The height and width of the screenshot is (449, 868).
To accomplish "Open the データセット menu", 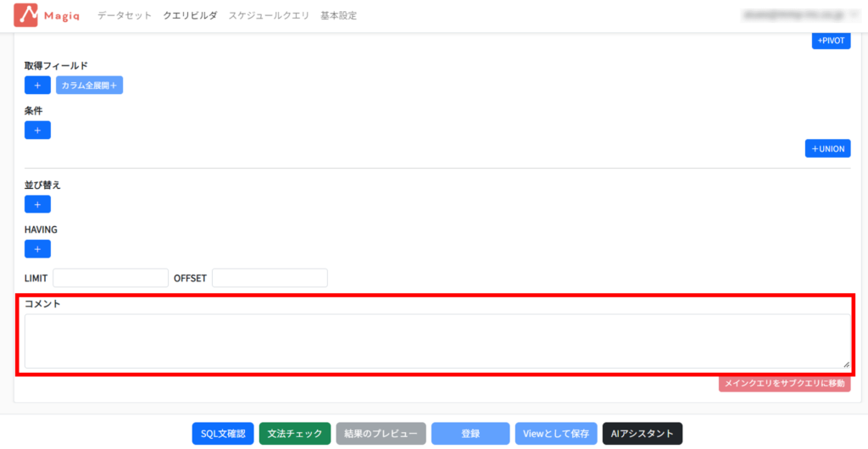I will 125,16.
